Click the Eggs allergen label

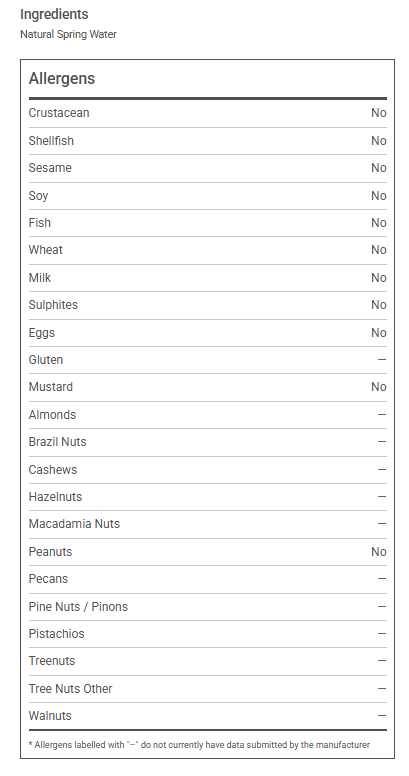(42, 333)
